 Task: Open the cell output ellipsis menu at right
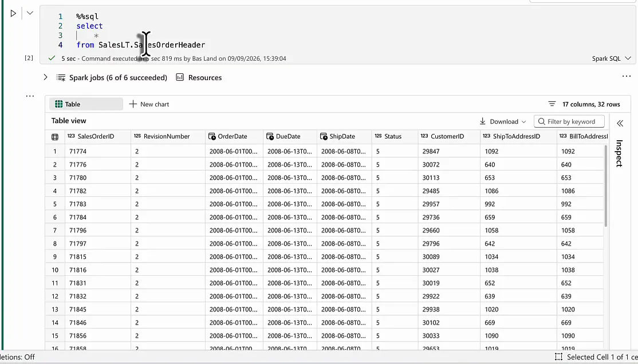[626, 76]
